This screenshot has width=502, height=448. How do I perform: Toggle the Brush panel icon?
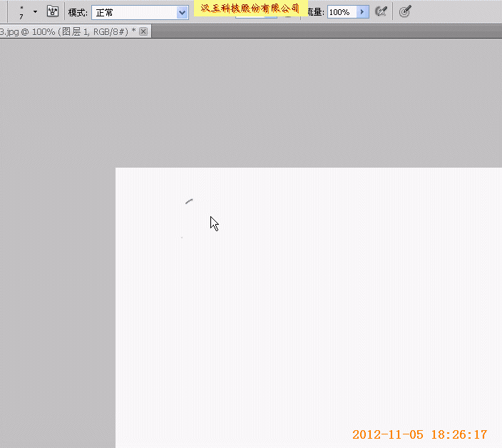pos(53,11)
